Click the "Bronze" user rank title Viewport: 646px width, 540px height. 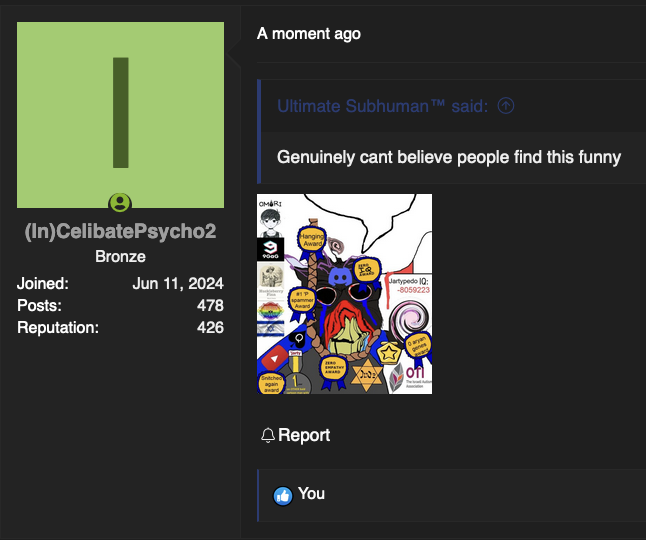click(x=120, y=257)
